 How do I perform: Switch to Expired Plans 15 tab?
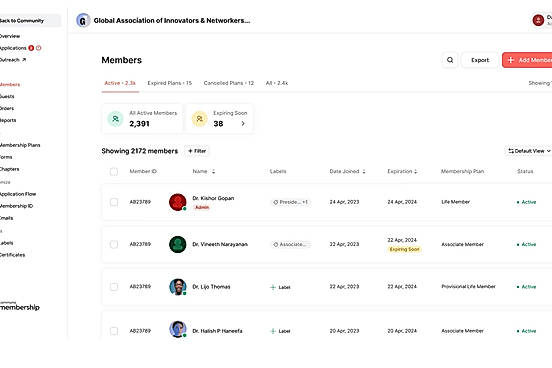pyautogui.click(x=170, y=83)
